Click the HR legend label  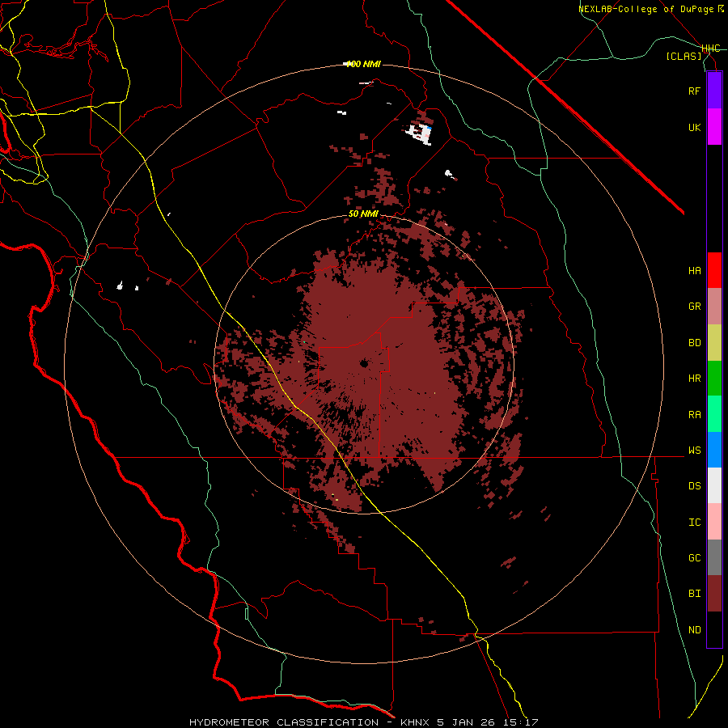(x=694, y=379)
